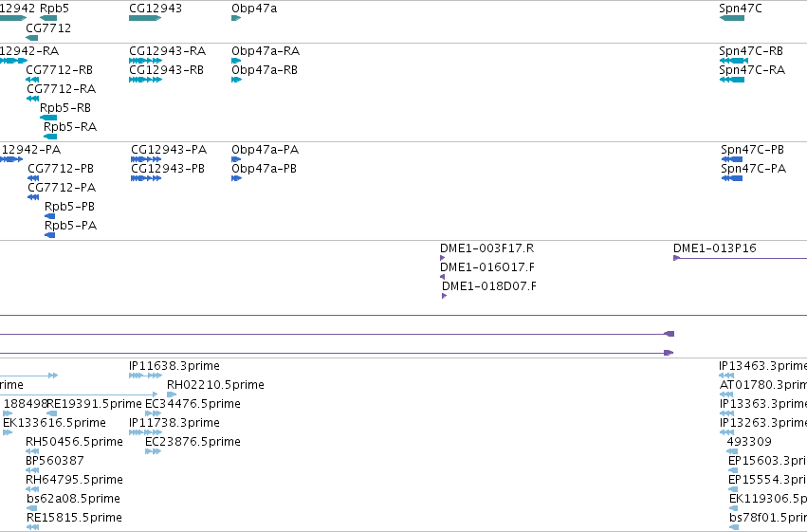The height and width of the screenshot is (532, 807).
Task: Click the IP11738.3prime EST glyph
Action: (146, 432)
